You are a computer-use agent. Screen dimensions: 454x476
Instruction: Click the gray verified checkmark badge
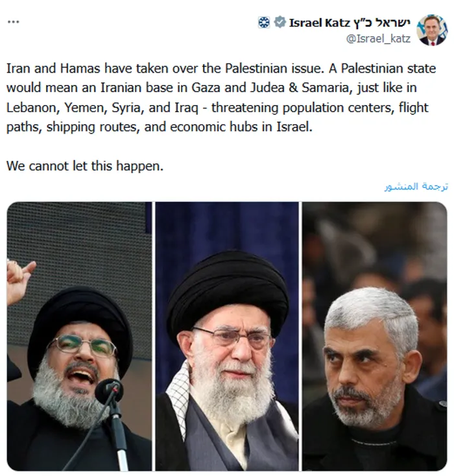click(280, 23)
